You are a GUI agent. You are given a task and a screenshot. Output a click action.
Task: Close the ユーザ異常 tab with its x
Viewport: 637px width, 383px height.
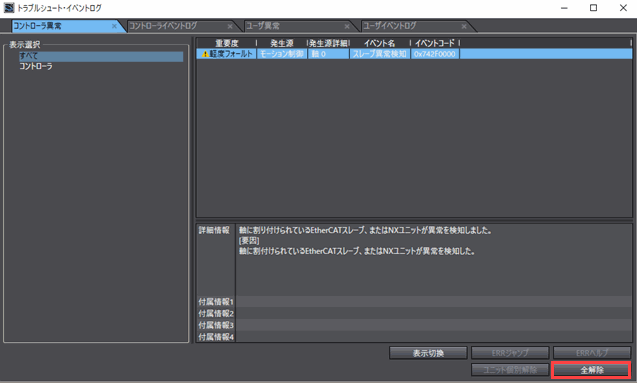(347, 26)
